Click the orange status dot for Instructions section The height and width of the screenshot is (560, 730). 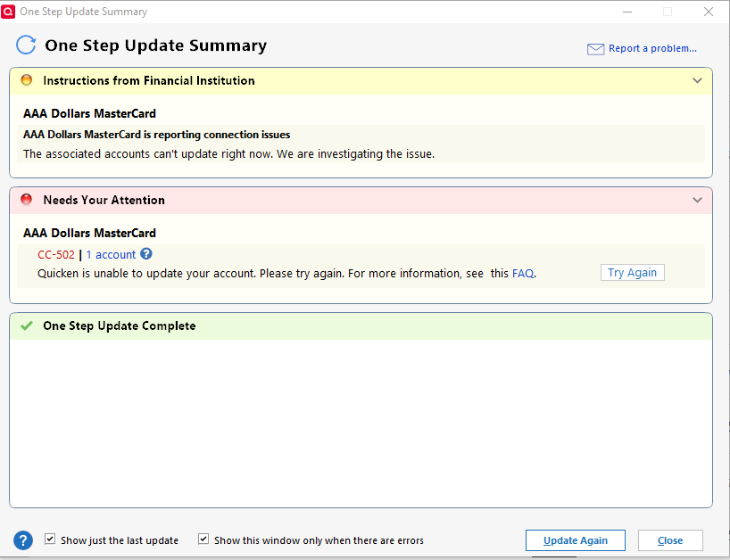[x=27, y=80]
